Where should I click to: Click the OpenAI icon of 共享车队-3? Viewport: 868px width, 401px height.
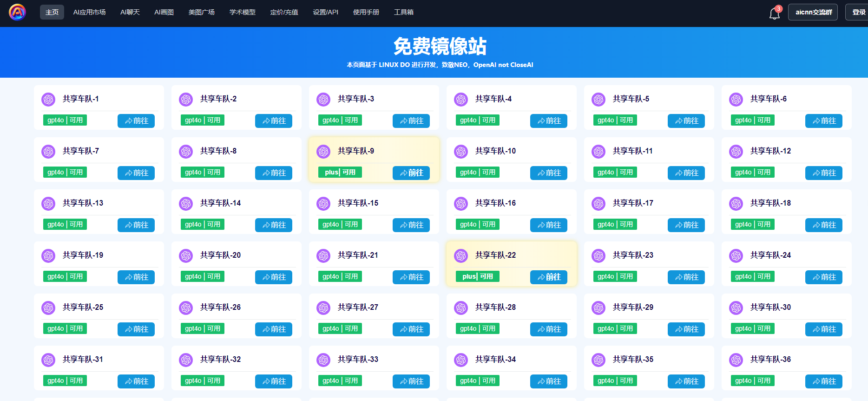coord(323,99)
